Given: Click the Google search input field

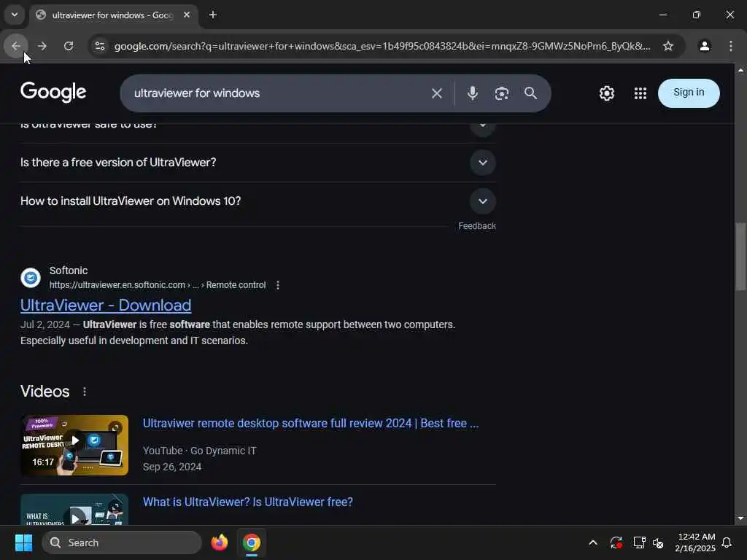Looking at the screenshot, I should [276, 93].
